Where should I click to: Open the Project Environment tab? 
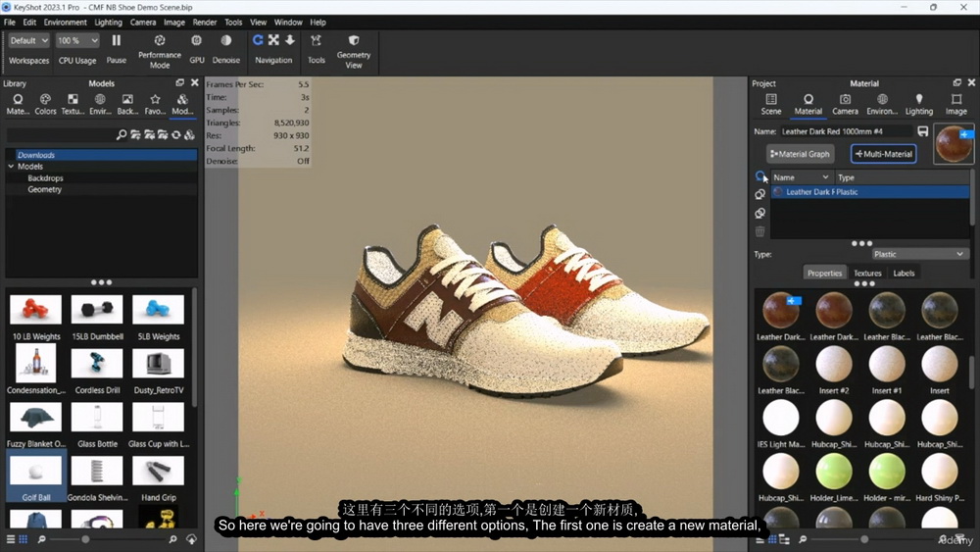(882, 104)
